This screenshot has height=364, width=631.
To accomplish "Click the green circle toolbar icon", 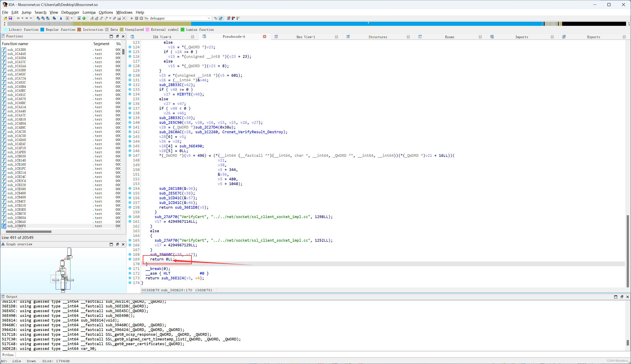I will (x=84, y=18).
